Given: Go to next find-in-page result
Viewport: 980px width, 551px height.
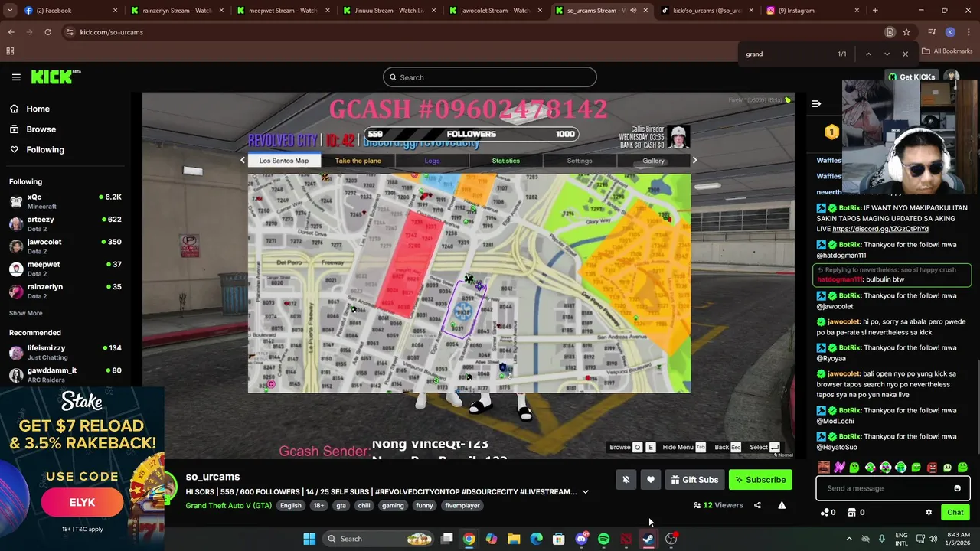Looking at the screenshot, I should pyautogui.click(x=887, y=54).
